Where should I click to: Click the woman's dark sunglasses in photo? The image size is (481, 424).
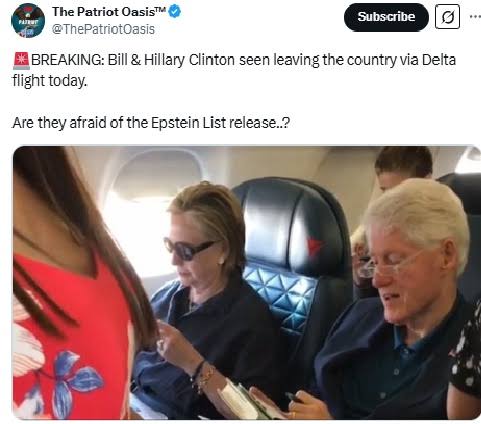pyautogui.click(x=187, y=248)
